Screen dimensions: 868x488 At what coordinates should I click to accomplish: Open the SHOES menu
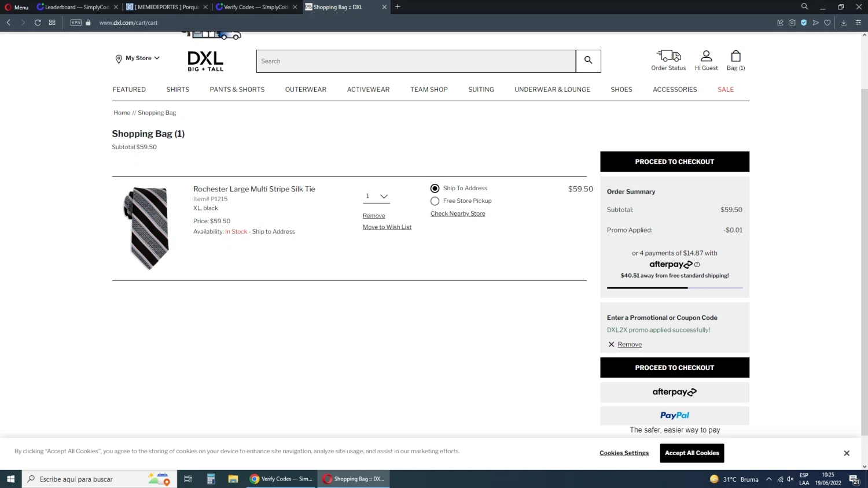tap(621, 90)
